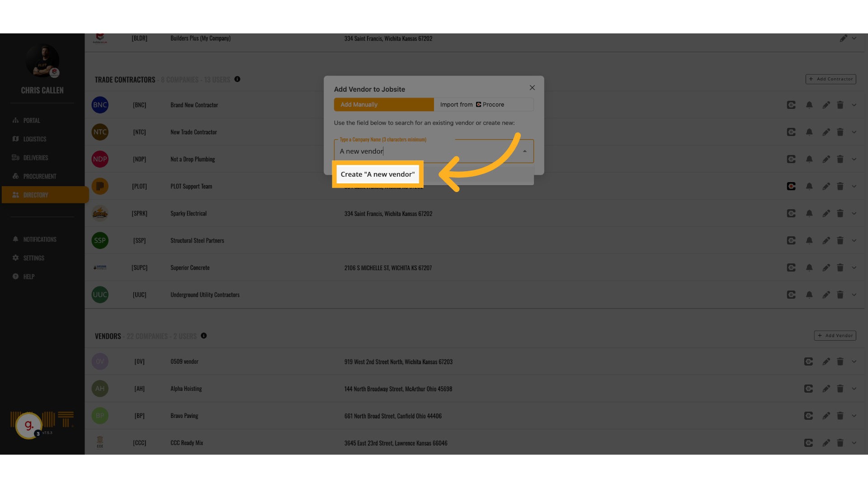Toggle notification bell for Sparky Electrical
The height and width of the screenshot is (488, 868).
click(809, 213)
